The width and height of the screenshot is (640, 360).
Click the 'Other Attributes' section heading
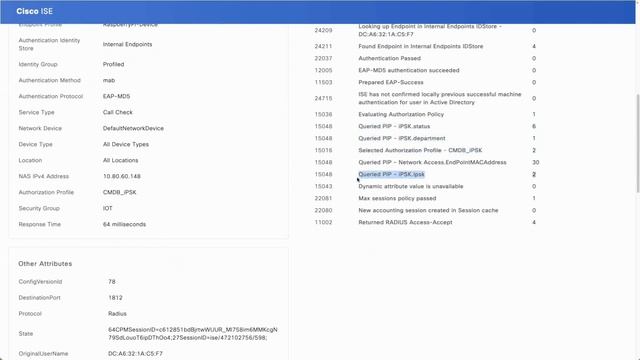pos(45,264)
